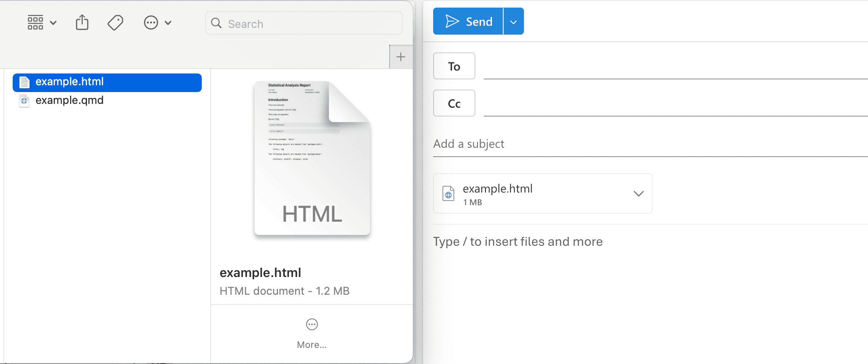Click the Tag icon in Finder toolbar
Screen dimensions: 868x364
[x=115, y=23]
